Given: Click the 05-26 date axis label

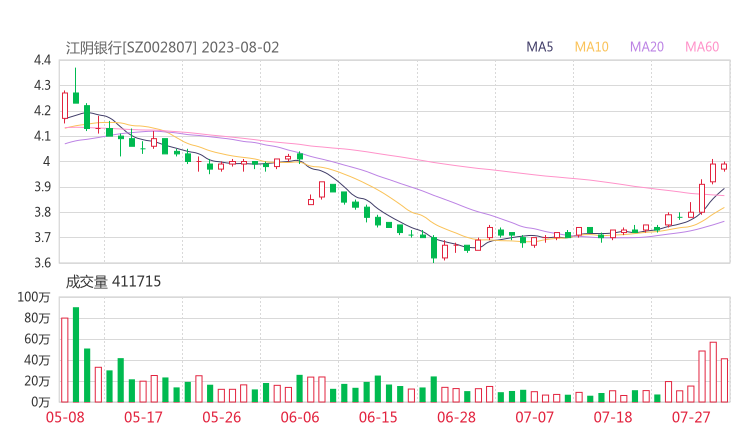Looking at the screenshot, I should [221, 417].
